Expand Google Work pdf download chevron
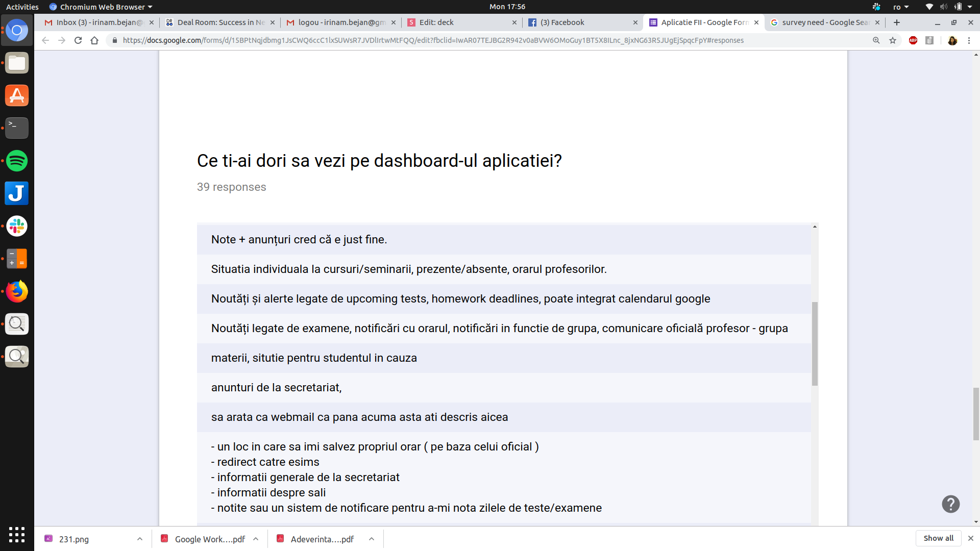 256,539
